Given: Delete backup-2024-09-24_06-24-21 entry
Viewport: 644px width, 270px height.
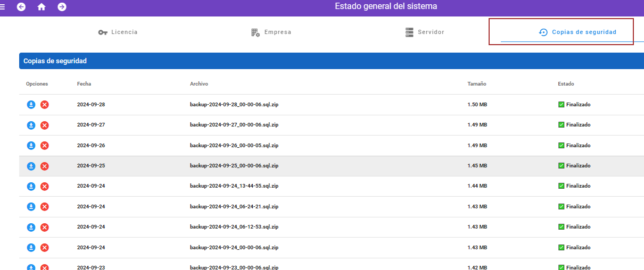Looking at the screenshot, I should 45,207.
